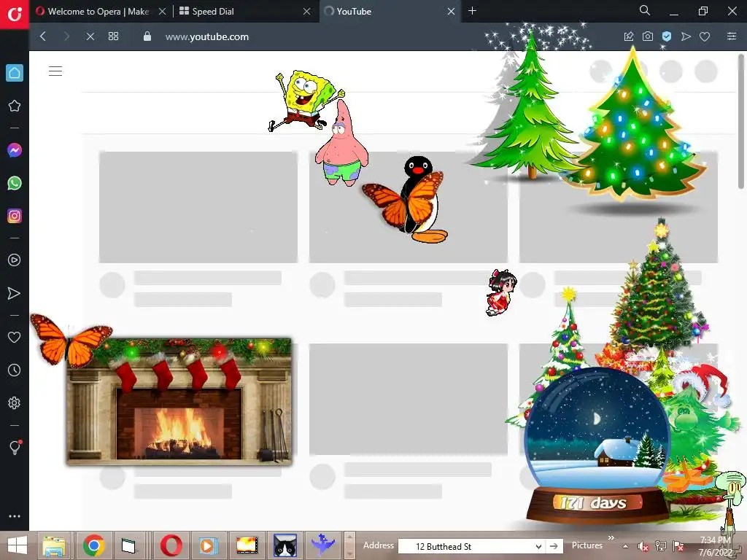Open WhatsApp in the Opera sidebar
The height and width of the screenshot is (560, 747).
pyautogui.click(x=15, y=183)
